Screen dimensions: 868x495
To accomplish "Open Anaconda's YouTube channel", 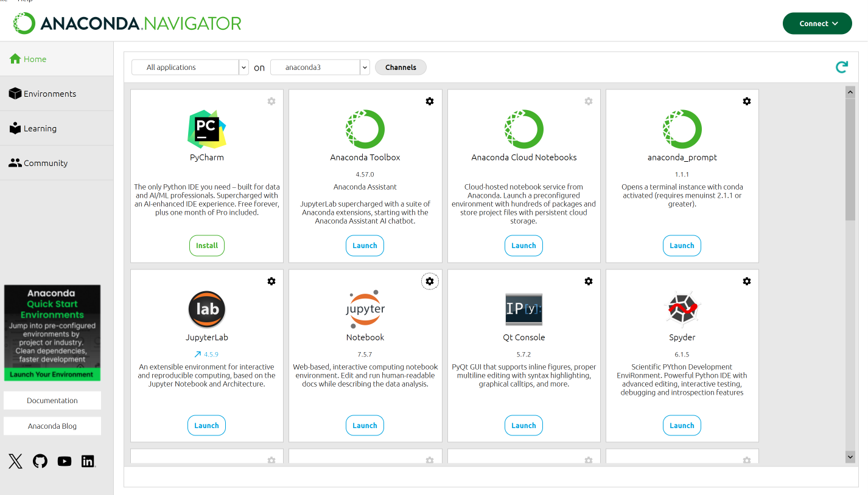I will [x=65, y=461].
